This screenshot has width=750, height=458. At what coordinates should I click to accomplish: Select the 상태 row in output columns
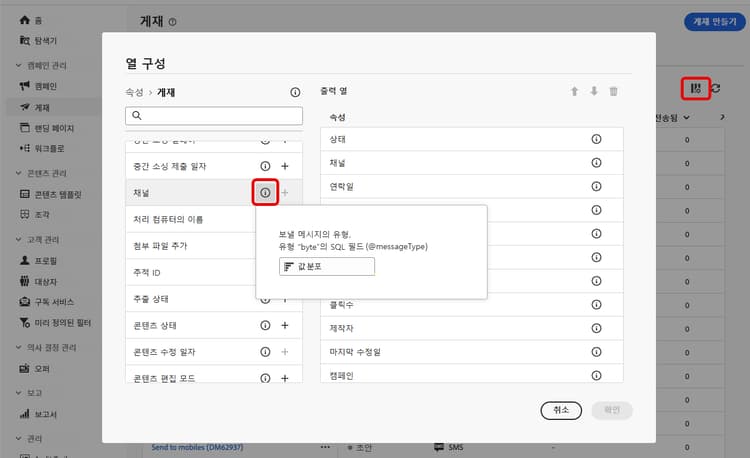(472, 139)
